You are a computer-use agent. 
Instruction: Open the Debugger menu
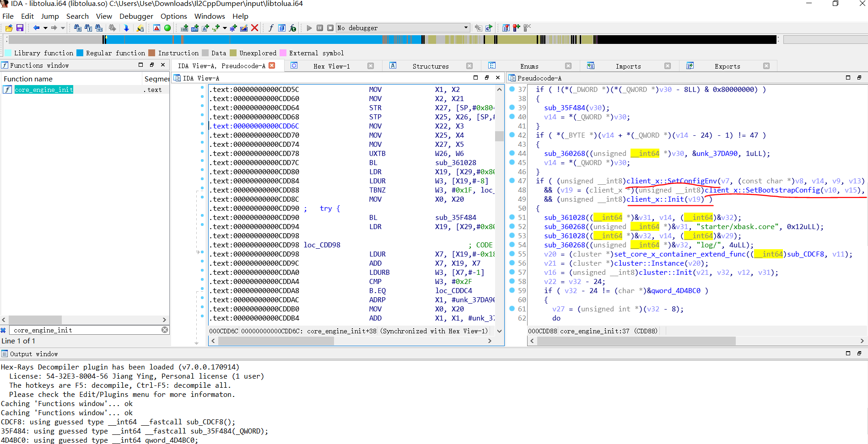click(136, 16)
